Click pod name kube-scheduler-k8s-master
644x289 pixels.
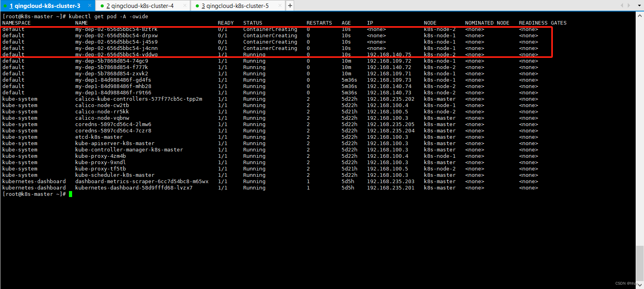pyautogui.click(x=115, y=175)
